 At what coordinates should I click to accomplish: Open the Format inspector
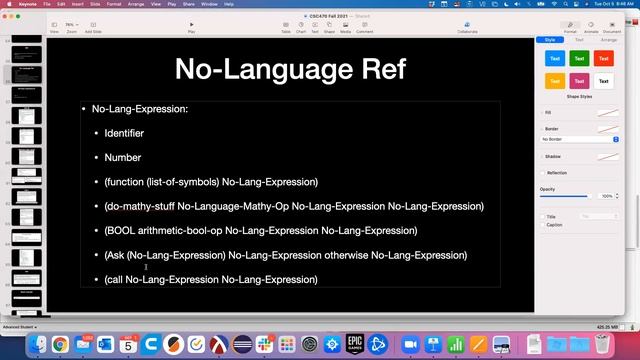pyautogui.click(x=570, y=27)
